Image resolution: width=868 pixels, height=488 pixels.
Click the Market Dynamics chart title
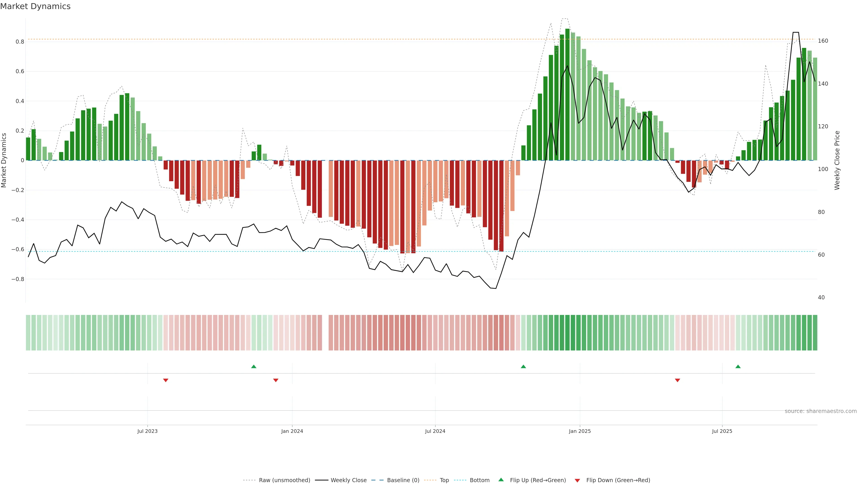pyautogui.click(x=35, y=6)
